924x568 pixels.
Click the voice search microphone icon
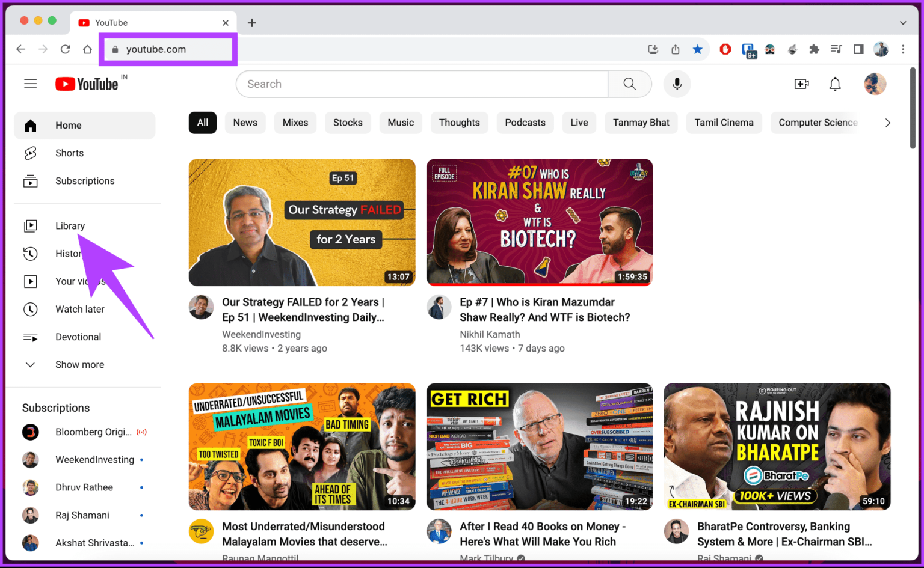point(677,84)
